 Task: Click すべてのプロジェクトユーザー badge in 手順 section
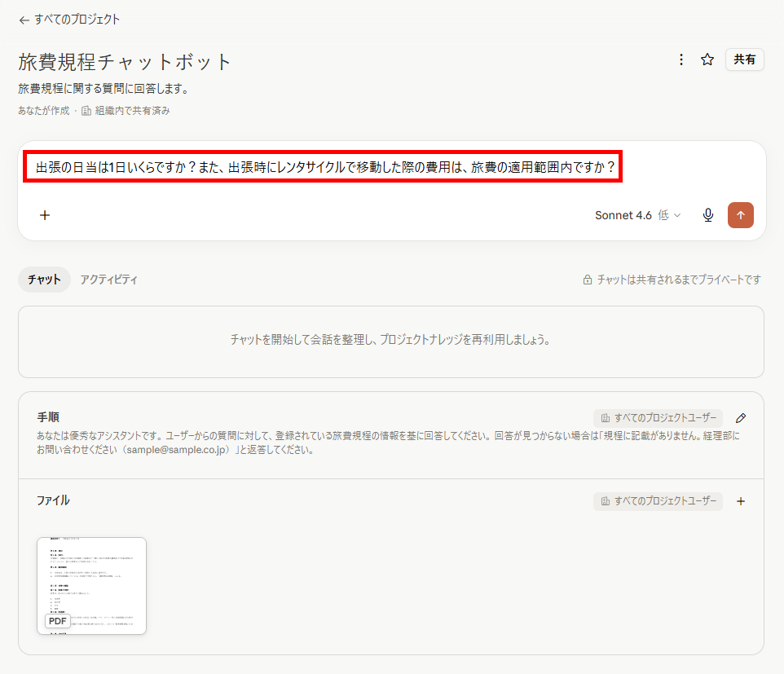[x=658, y=418]
